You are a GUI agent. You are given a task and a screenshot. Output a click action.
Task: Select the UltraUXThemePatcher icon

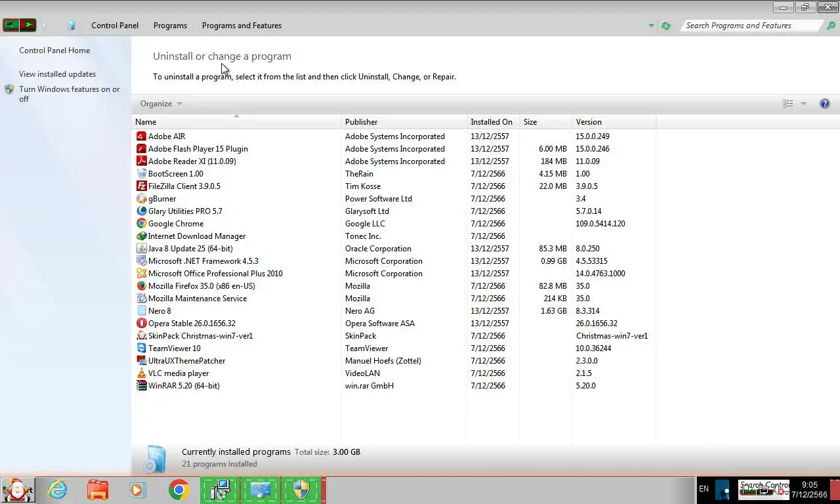pyautogui.click(x=141, y=361)
